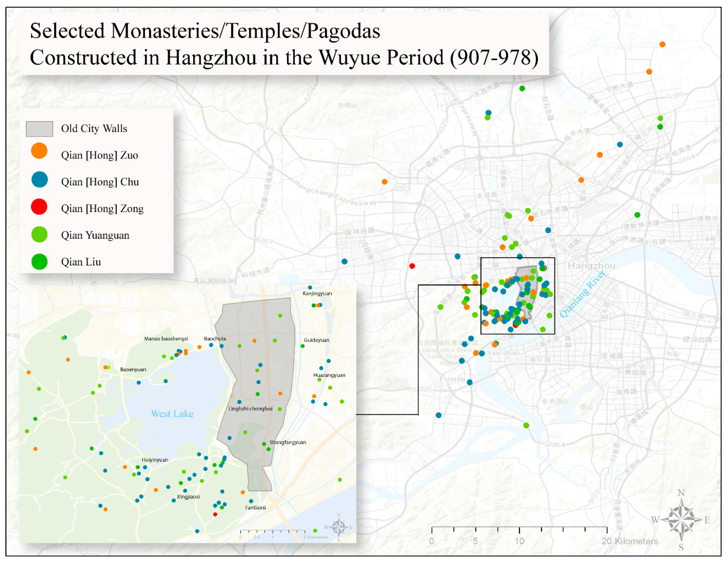Click the light green Qian Yuanguan legend dot

39,234
